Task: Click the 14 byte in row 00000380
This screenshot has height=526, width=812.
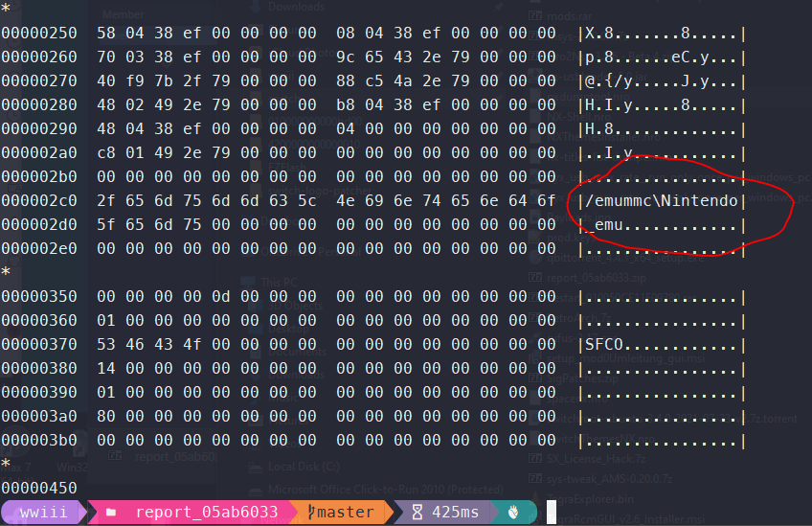Action: pos(105,368)
